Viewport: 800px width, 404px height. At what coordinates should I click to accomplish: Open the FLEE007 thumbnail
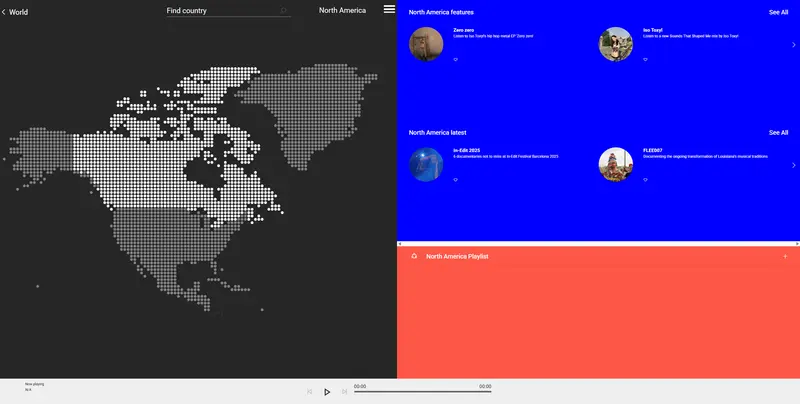pyautogui.click(x=616, y=165)
